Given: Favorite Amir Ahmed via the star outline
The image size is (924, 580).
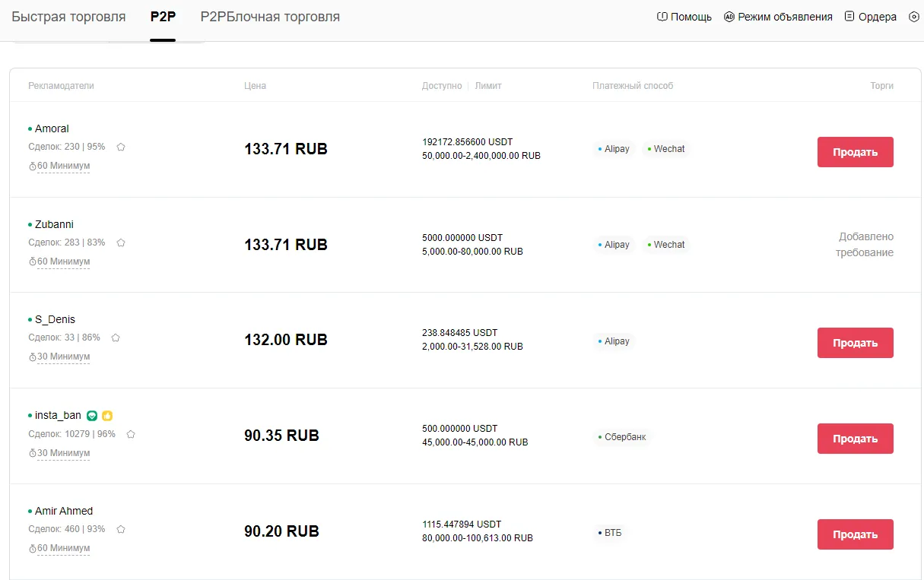Looking at the screenshot, I should click(120, 529).
